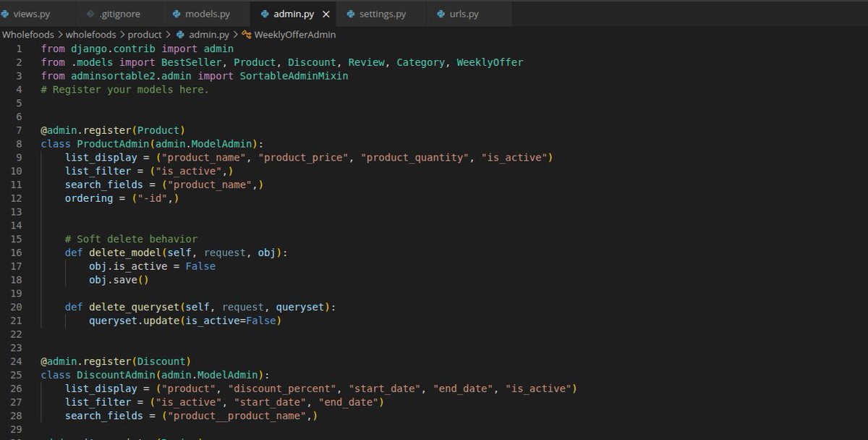Open the settings.py tab
868x440 pixels.
click(383, 14)
